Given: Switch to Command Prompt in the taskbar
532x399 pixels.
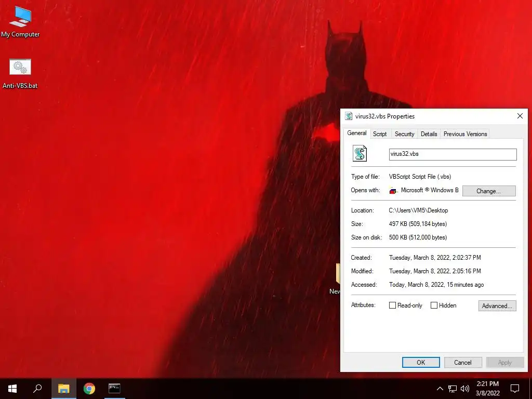Looking at the screenshot, I should pos(114,389).
